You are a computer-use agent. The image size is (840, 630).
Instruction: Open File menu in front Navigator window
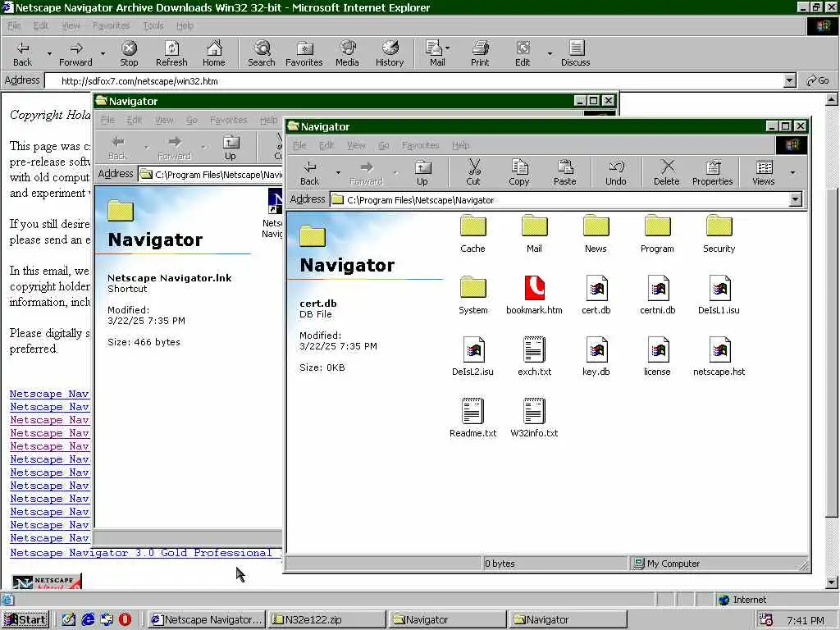tap(299, 145)
